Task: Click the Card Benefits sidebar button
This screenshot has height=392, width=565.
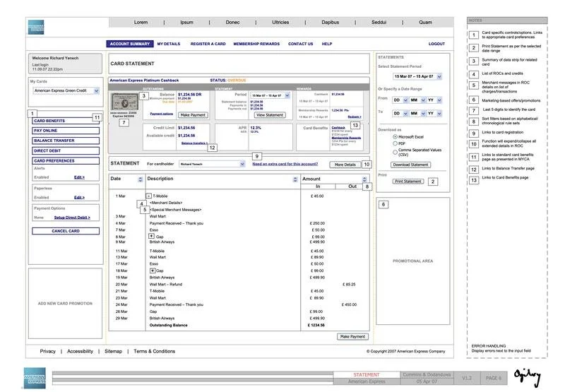Action: (x=66, y=121)
